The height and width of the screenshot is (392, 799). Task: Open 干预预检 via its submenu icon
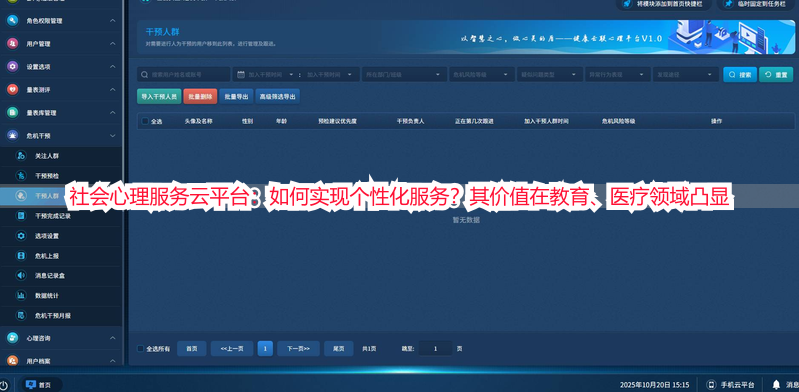[x=21, y=176]
